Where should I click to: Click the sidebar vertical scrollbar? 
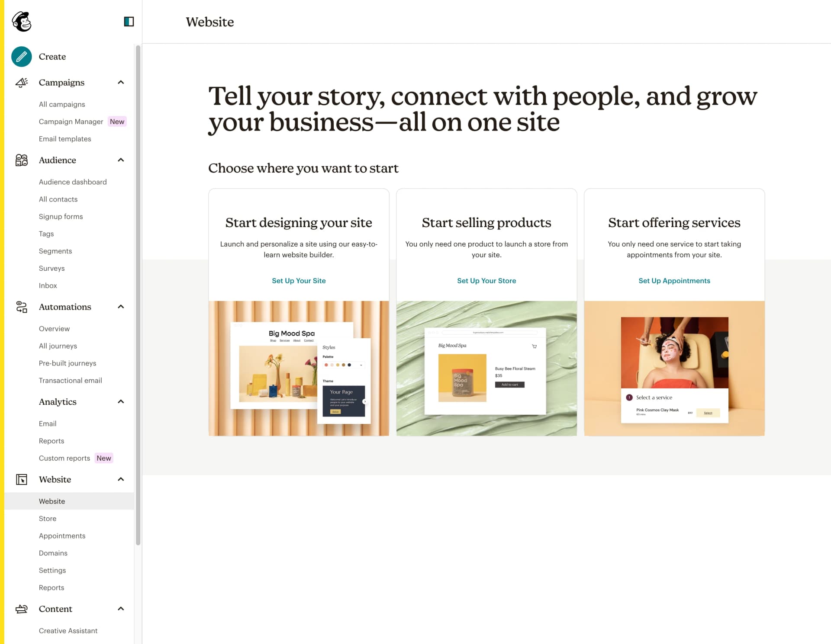(x=138, y=294)
